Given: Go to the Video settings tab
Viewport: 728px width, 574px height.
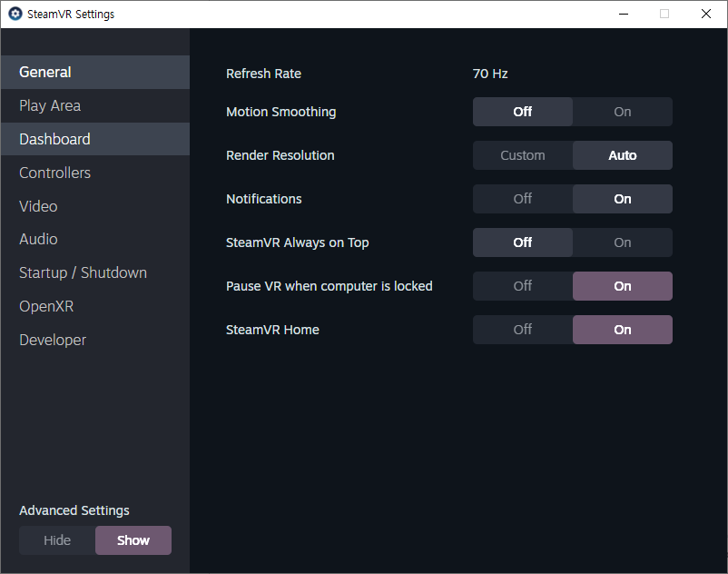Looking at the screenshot, I should point(38,206).
